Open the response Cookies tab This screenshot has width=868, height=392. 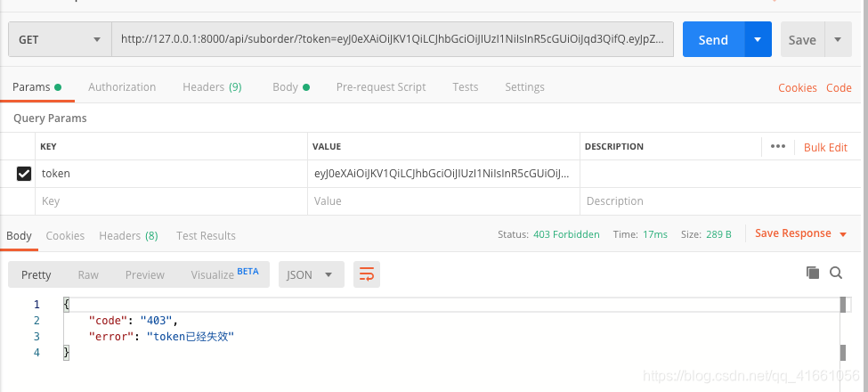tap(65, 236)
